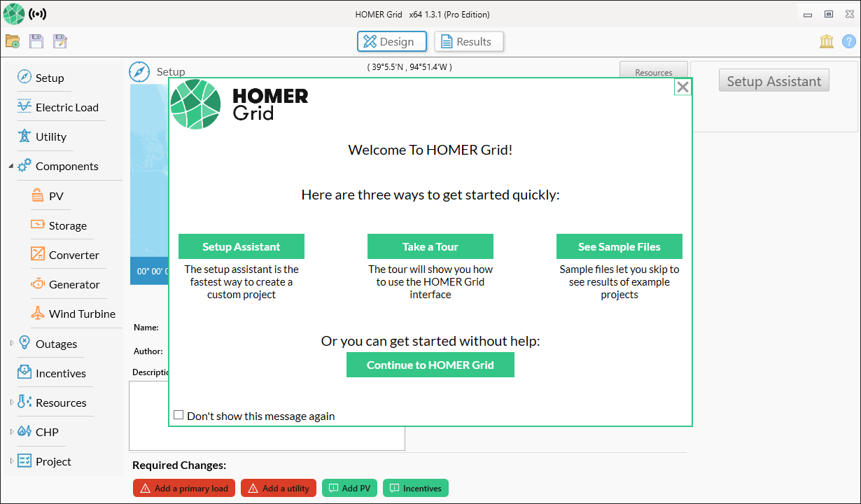This screenshot has height=504, width=861.
Task: Switch to the Design tab
Action: (x=391, y=41)
